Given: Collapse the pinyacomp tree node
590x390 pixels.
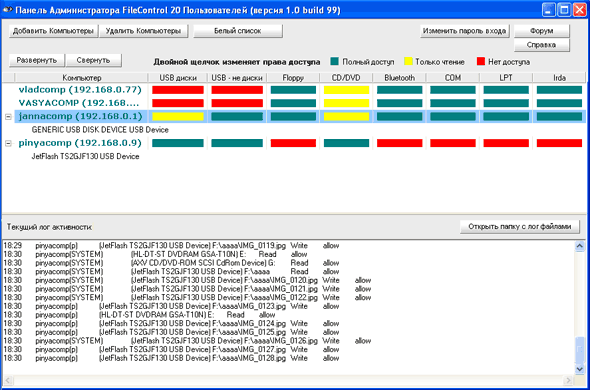Looking at the screenshot, I should point(8,143).
